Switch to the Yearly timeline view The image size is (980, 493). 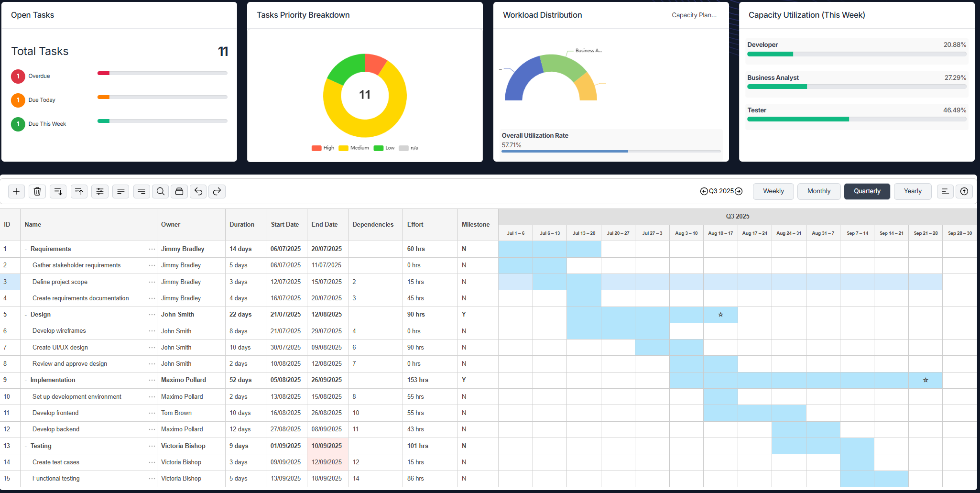[912, 191]
